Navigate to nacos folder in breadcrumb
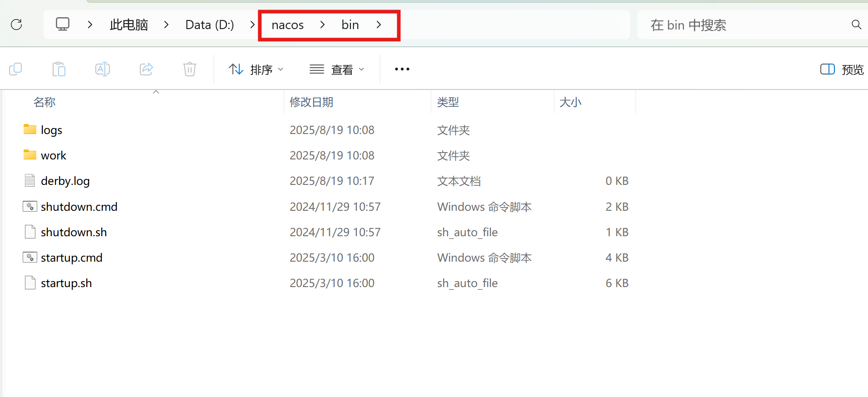The height and width of the screenshot is (397, 868). pos(288,25)
